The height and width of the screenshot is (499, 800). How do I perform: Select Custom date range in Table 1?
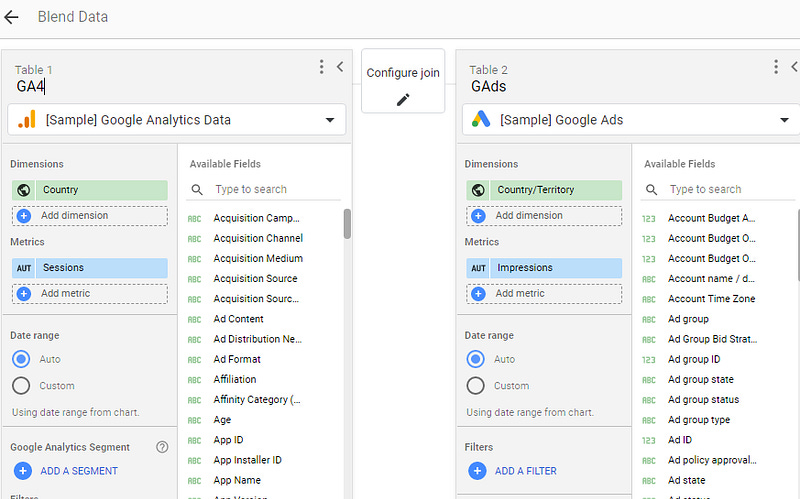21,386
